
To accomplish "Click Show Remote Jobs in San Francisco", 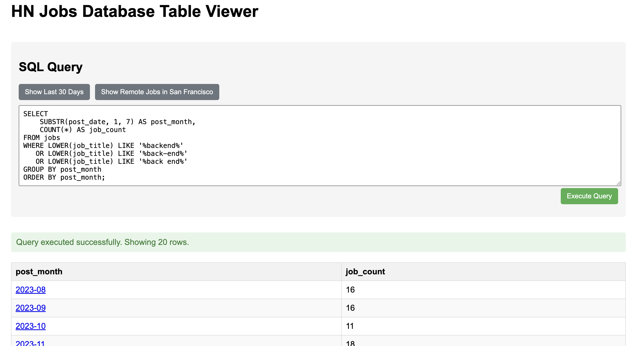I will tap(157, 92).
